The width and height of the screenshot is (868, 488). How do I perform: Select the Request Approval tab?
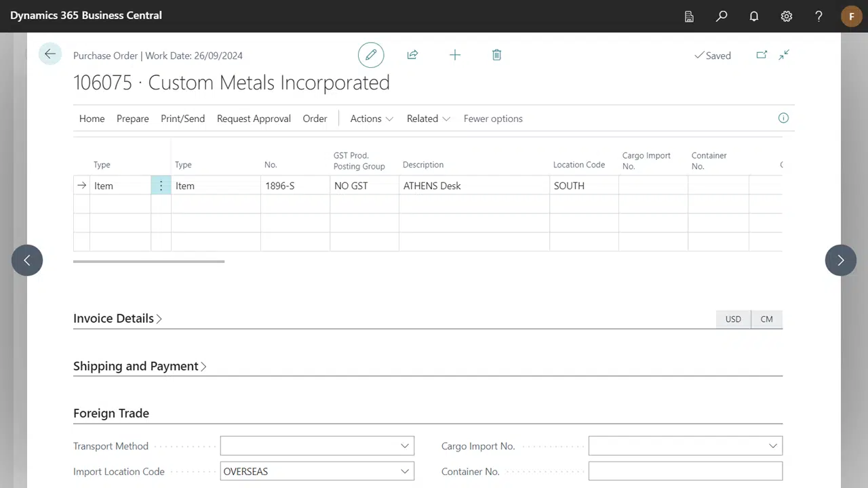pyautogui.click(x=254, y=119)
